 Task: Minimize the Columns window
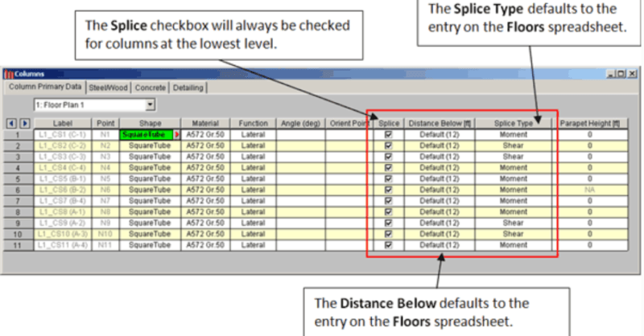609,75
